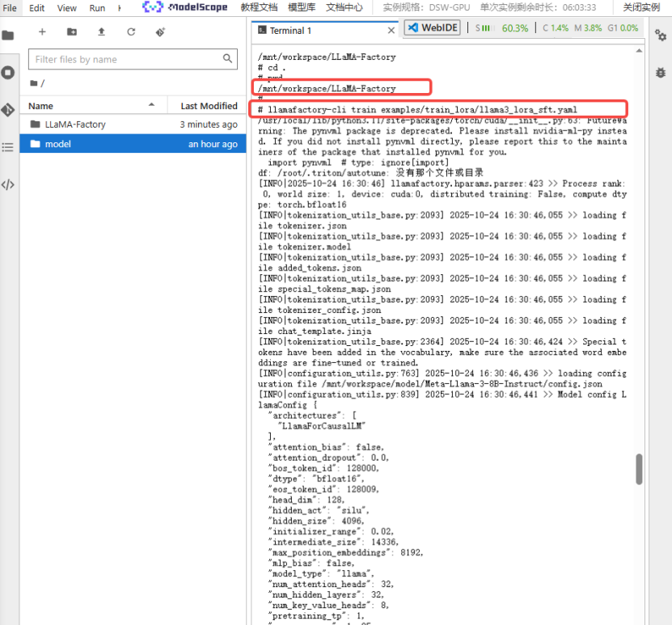This screenshot has height=625, width=672.
Task: Click the 实例规格: DSW-GPU text
Action: point(426,7)
